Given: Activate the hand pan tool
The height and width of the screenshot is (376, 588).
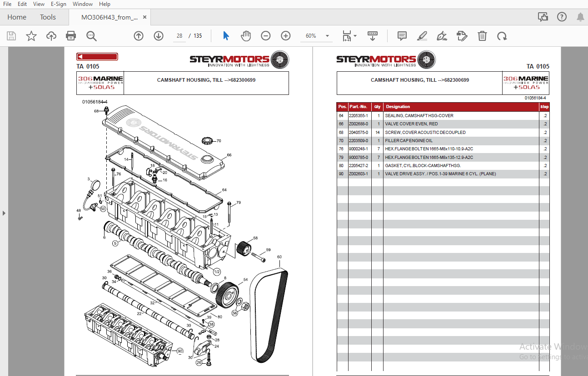Looking at the screenshot, I should tap(246, 36).
